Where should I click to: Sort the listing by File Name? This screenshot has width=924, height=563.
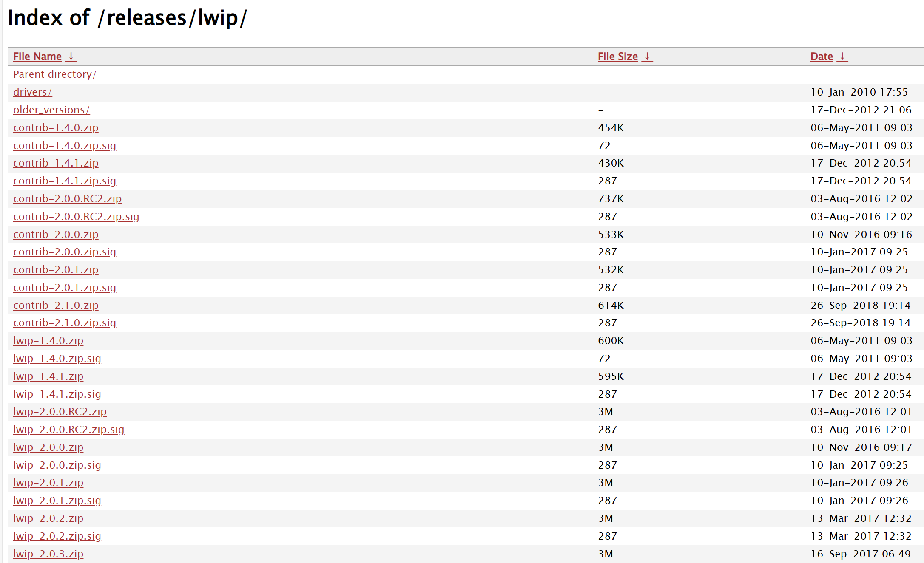(x=37, y=57)
